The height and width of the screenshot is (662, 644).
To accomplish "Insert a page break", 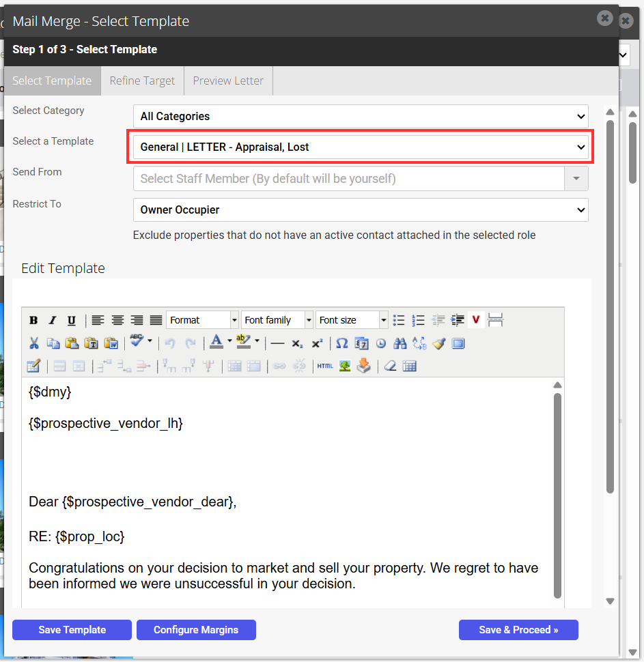I will coord(495,320).
